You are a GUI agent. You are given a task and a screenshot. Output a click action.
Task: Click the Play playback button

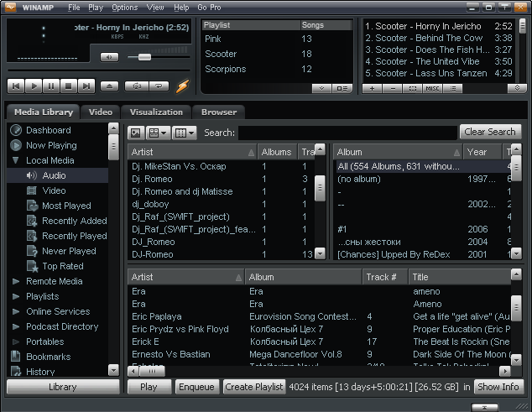pos(34,86)
